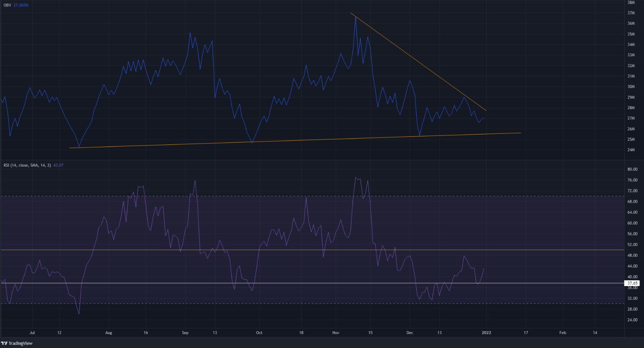Select the rising orange support trendline on OBV
The width and height of the screenshot is (644, 348).
point(295,140)
